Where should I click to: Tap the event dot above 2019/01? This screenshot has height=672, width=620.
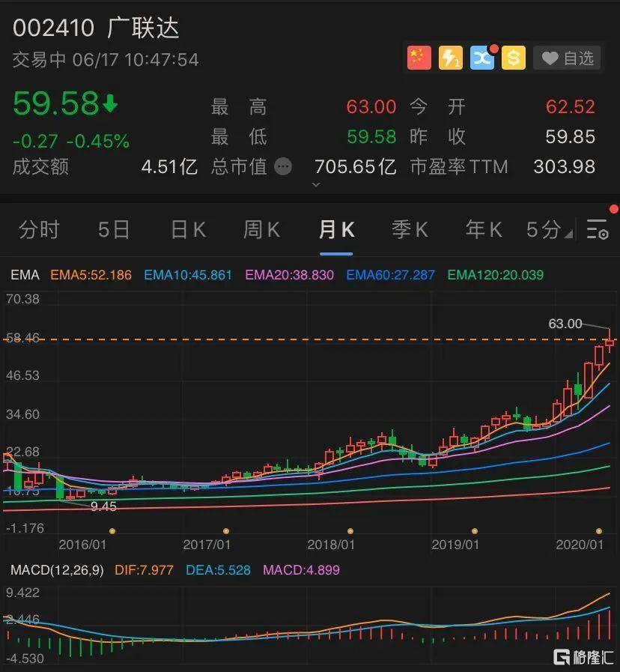coord(474,531)
